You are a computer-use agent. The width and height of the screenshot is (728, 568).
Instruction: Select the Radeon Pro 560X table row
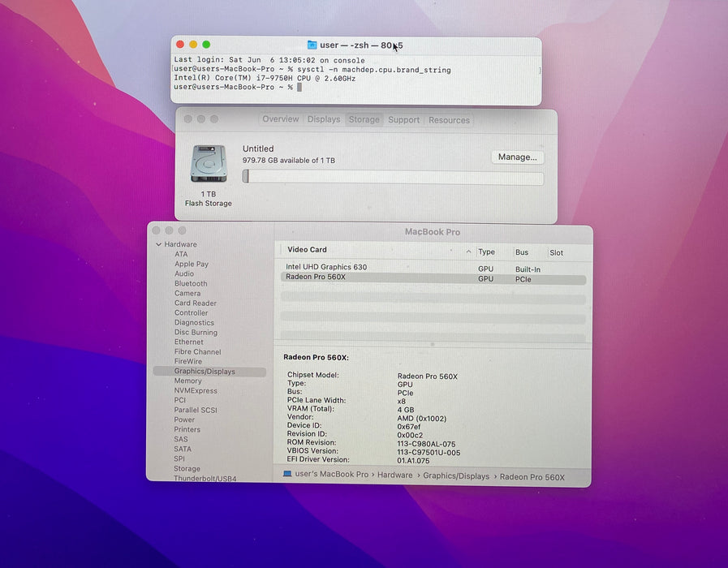click(x=433, y=278)
